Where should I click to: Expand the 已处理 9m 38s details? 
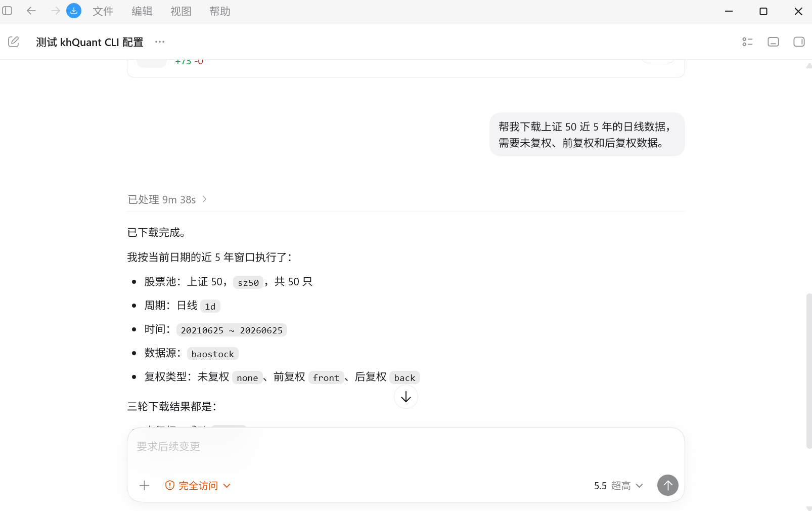167,199
